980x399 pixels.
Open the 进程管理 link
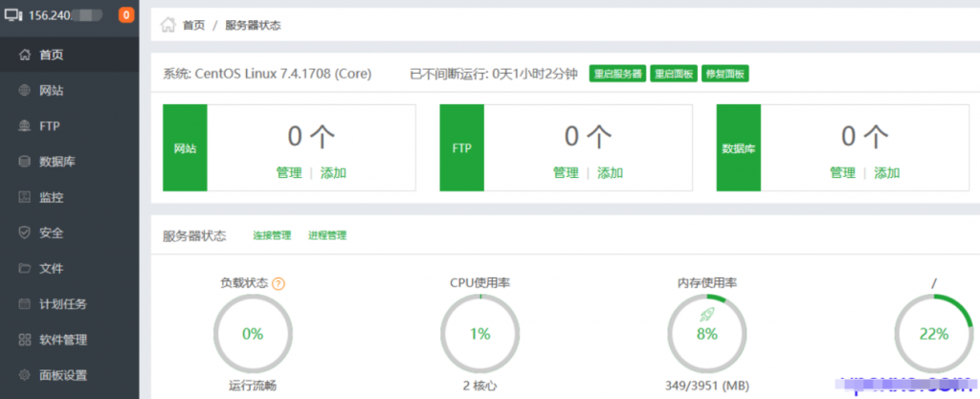click(327, 235)
